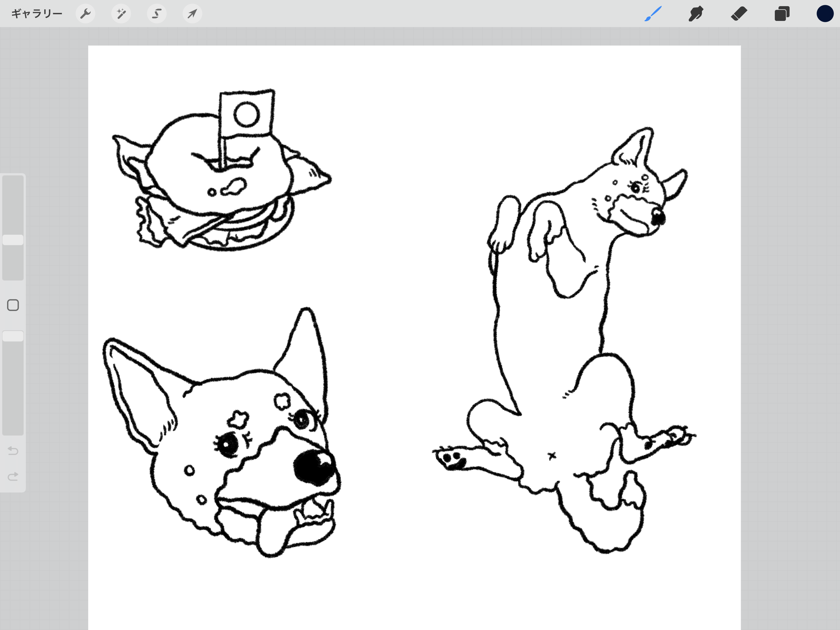Open the Layers panel

[x=782, y=14]
